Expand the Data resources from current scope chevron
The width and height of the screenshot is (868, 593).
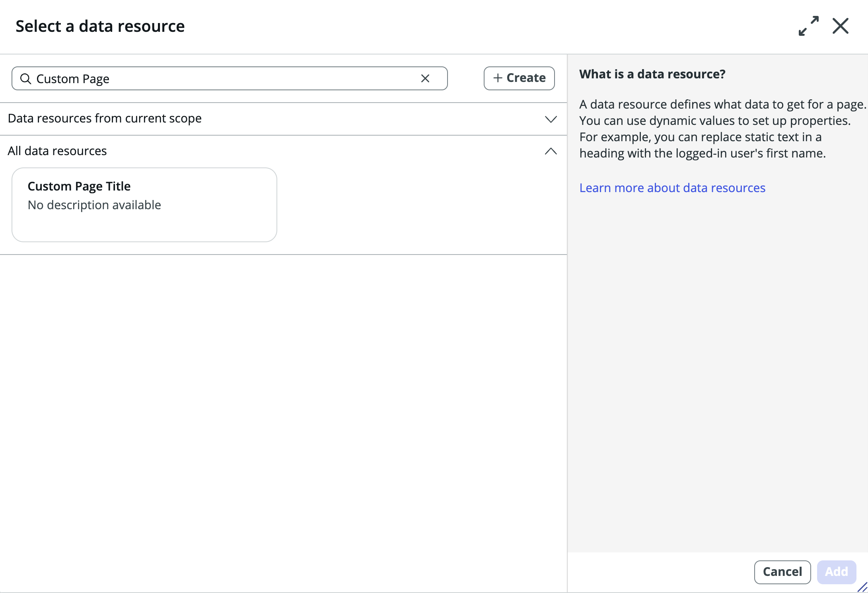(x=551, y=119)
